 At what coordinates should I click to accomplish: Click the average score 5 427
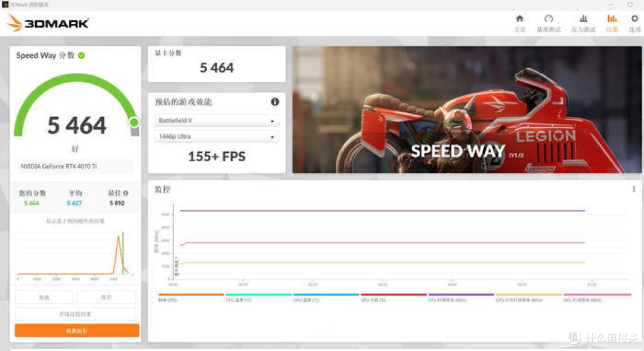[x=75, y=203]
